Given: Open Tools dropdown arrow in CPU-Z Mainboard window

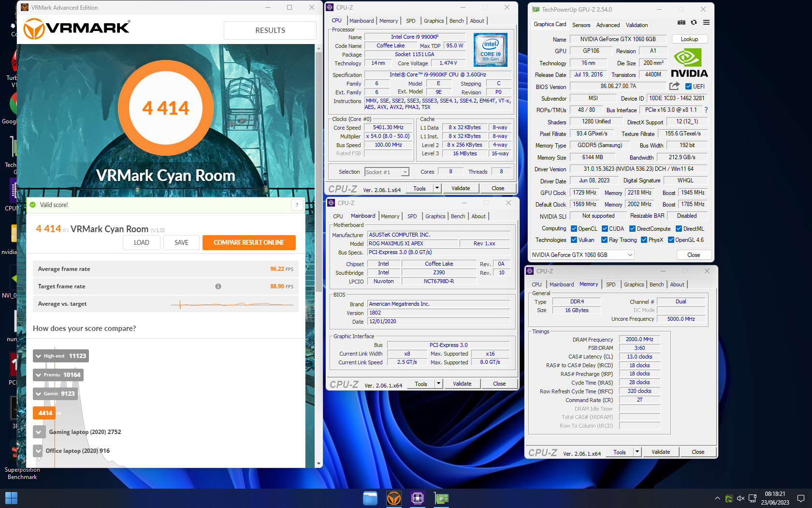Looking at the screenshot, I should coord(438,384).
